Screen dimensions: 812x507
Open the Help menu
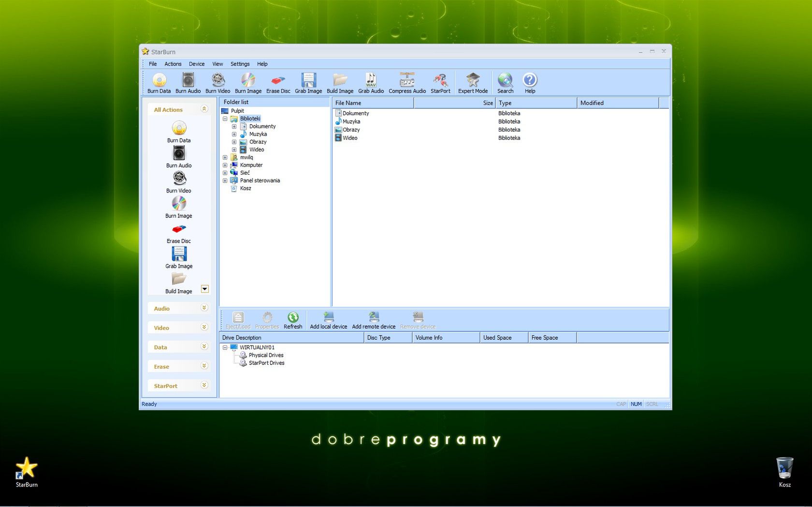click(x=262, y=64)
